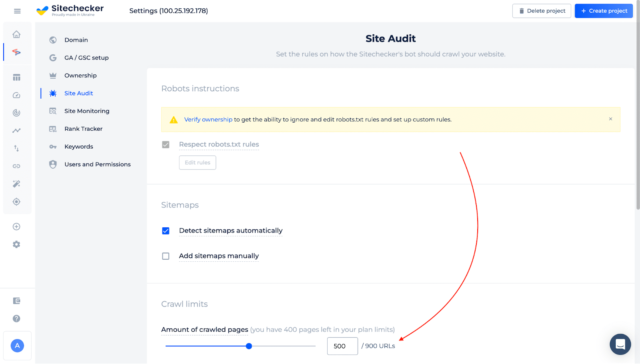
Task: Open the columns report icon in sidebar
Action: tap(17, 77)
